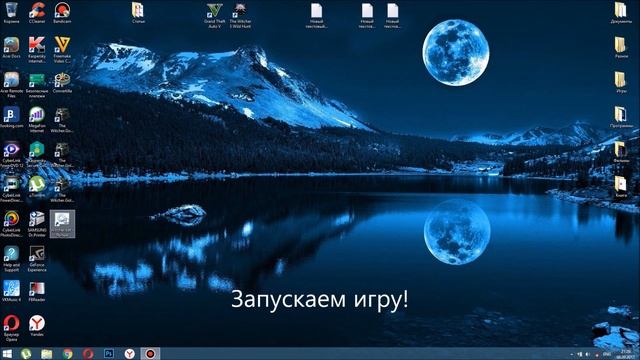Open the system tray clock and date
The image size is (640, 360).
[625, 354]
